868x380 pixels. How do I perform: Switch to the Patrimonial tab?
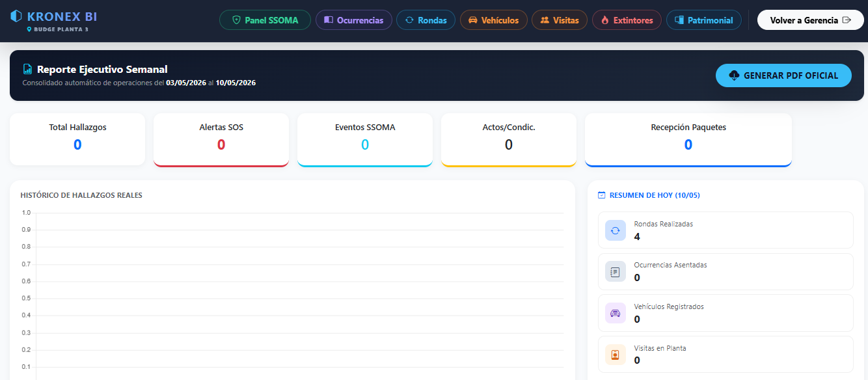tap(704, 20)
